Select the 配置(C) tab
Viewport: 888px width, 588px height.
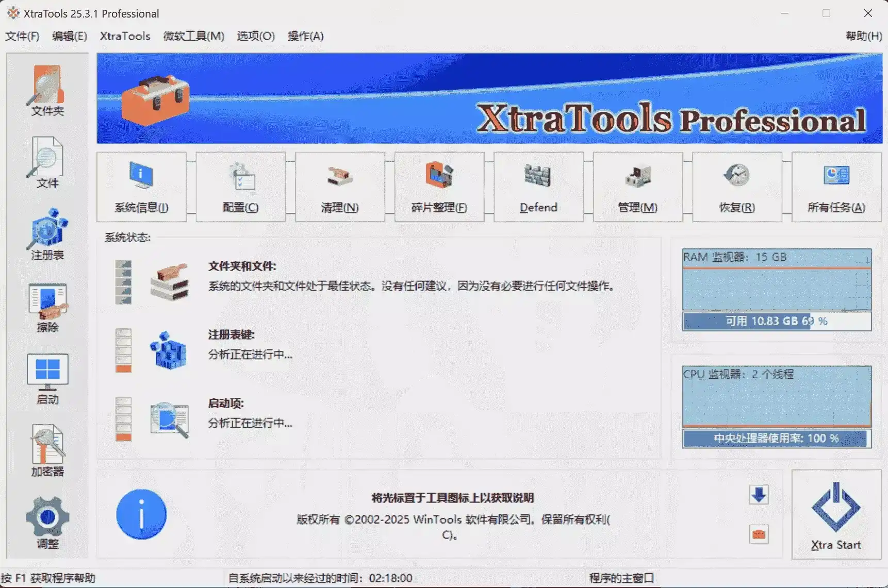pyautogui.click(x=241, y=187)
